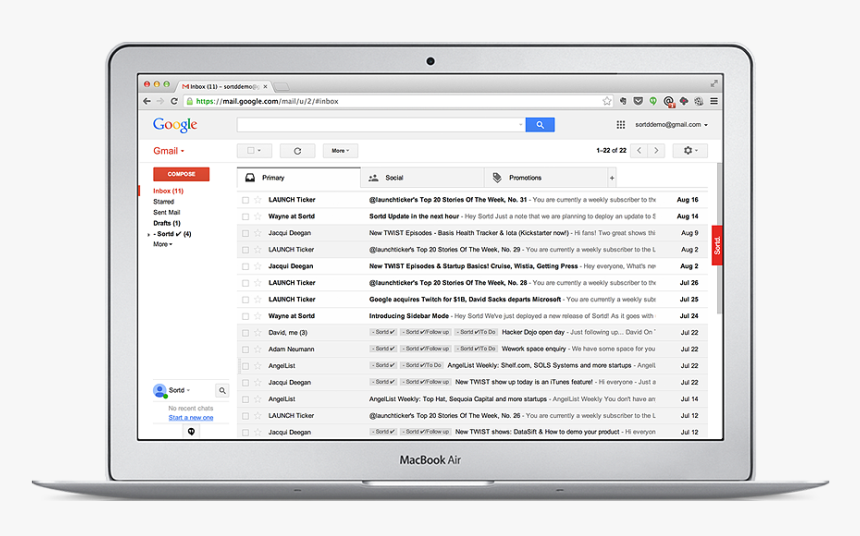Click the blue search magnifier button

[540, 125]
